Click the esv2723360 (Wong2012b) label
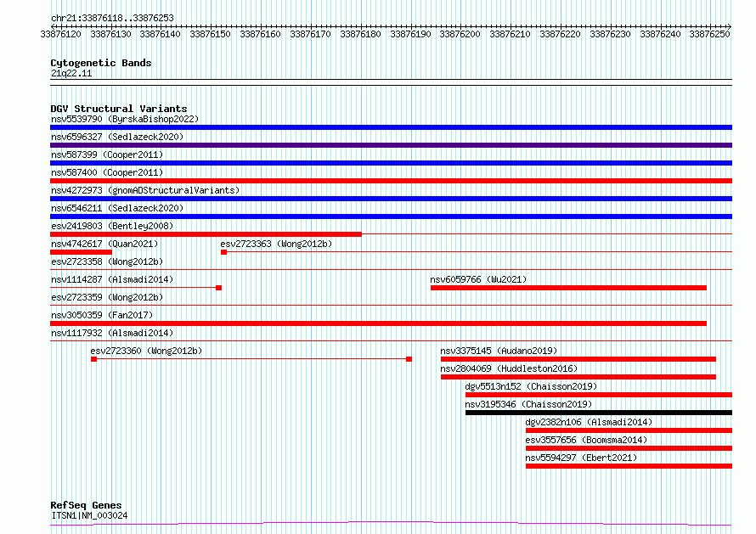Screen dimensions: 756x534 point(146,351)
